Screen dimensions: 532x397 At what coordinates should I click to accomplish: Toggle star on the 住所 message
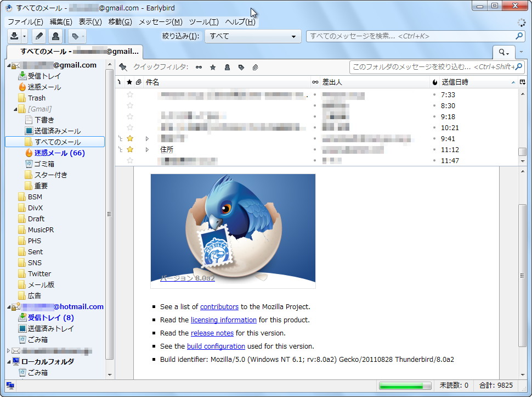[x=129, y=149]
